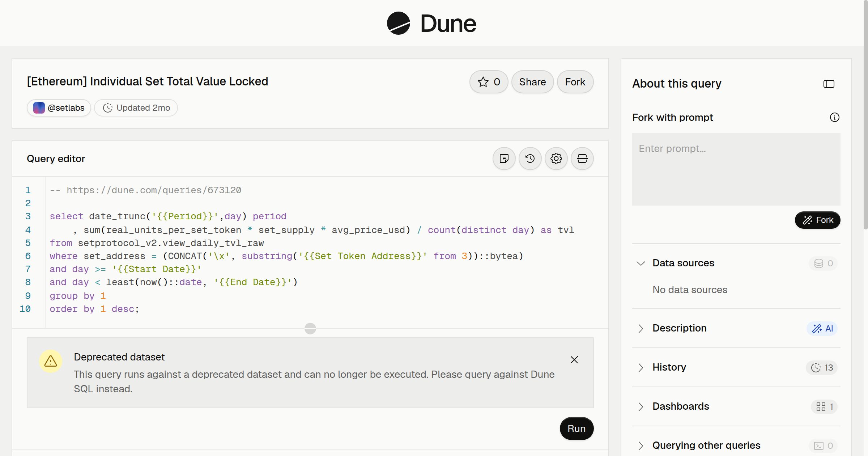Viewport: 868px width, 456px height.
Task: Open the @setlabs author profile
Action: click(59, 108)
